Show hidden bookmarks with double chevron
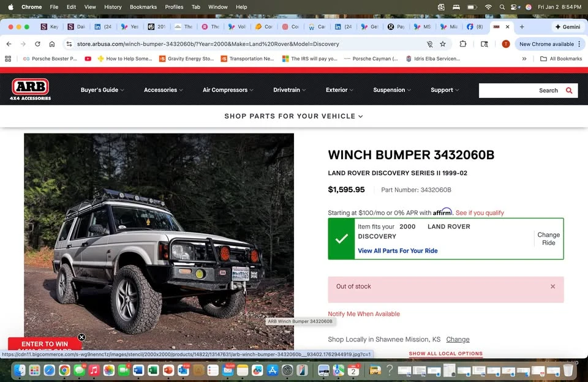Screen dimensions: 588x382 point(524,59)
